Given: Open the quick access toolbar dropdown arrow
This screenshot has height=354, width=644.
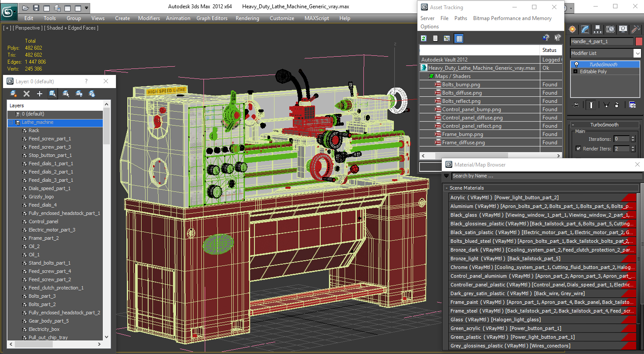Looking at the screenshot, I should coord(87,7).
